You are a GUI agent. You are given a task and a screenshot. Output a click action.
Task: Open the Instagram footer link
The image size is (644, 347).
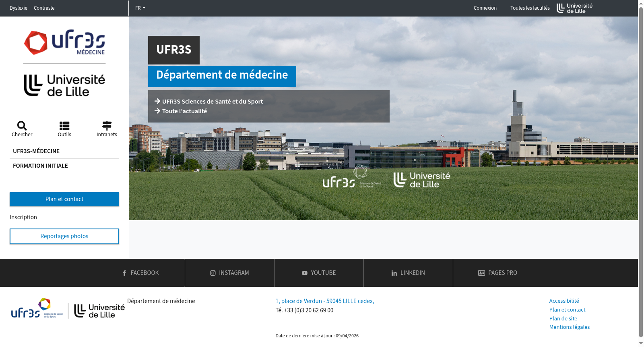pyautogui.click(x=229, y=273)
